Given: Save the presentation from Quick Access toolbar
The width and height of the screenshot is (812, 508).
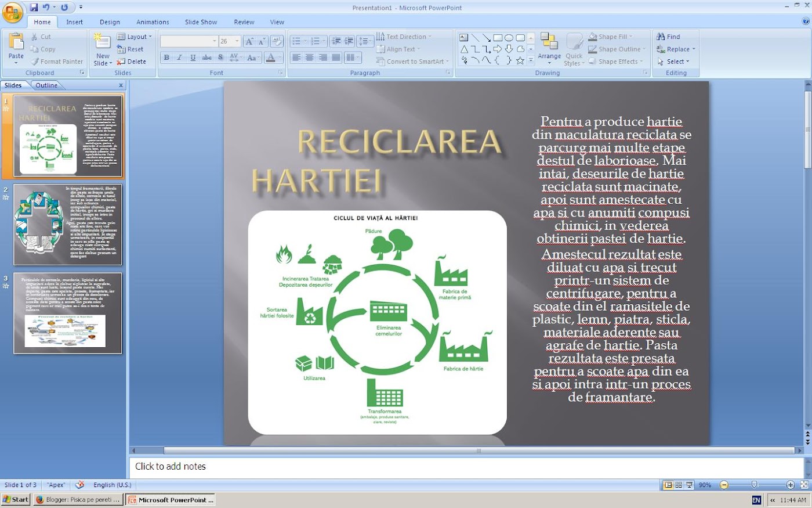Looking at the screenshot, I should coord(34,8).
